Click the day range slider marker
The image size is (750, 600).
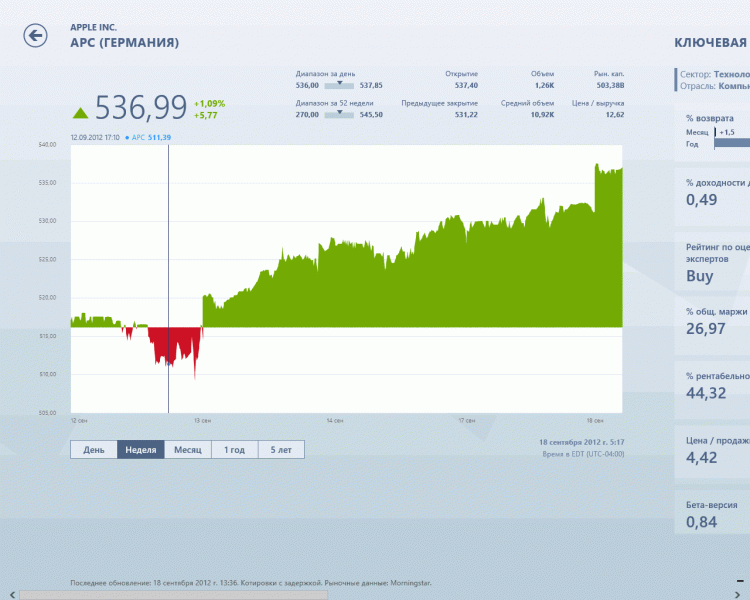pos(340,83)
